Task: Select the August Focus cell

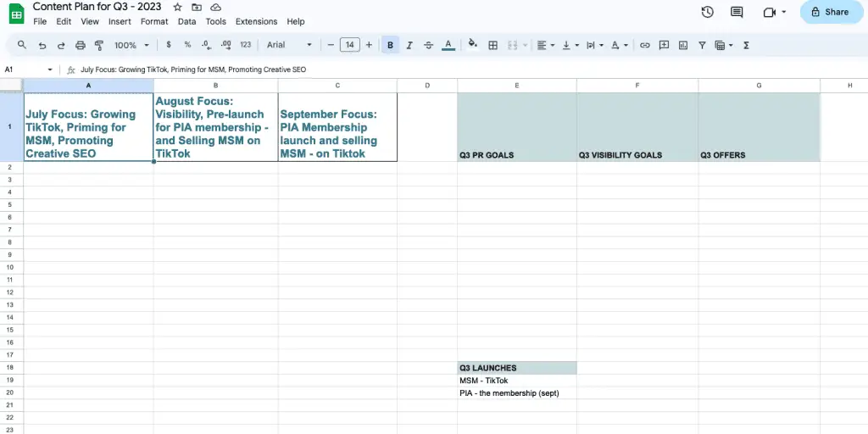Action: (x=216, y=127)
